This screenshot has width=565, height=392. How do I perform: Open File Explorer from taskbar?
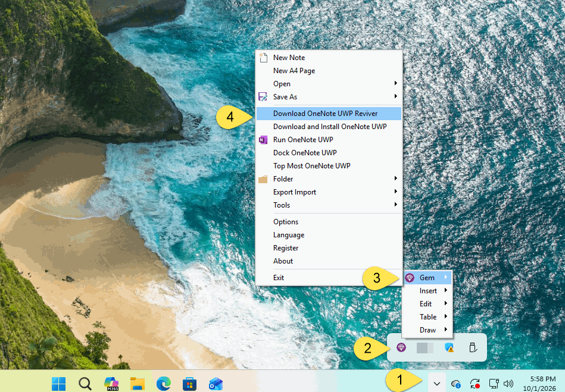pos(138,384)
